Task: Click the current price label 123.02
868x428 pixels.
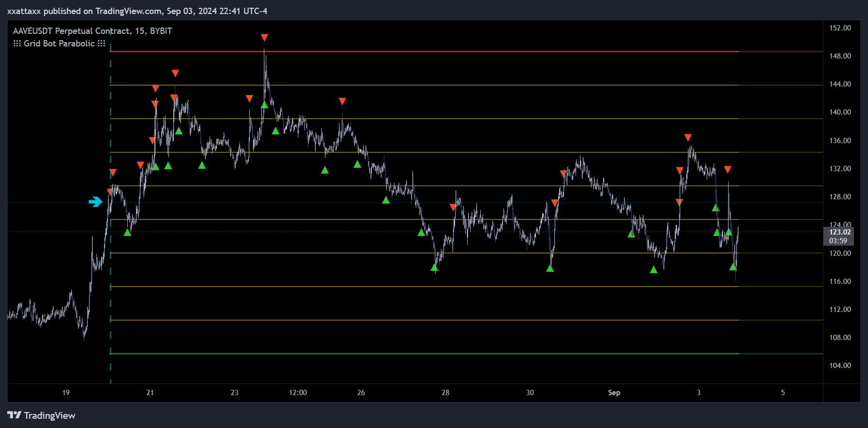Action: 840,232
